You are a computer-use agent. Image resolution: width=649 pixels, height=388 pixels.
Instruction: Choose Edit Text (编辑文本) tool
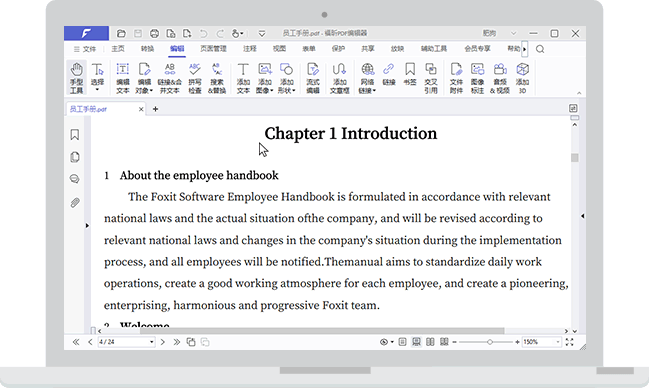pyautogui.click(x=123, y=78)
